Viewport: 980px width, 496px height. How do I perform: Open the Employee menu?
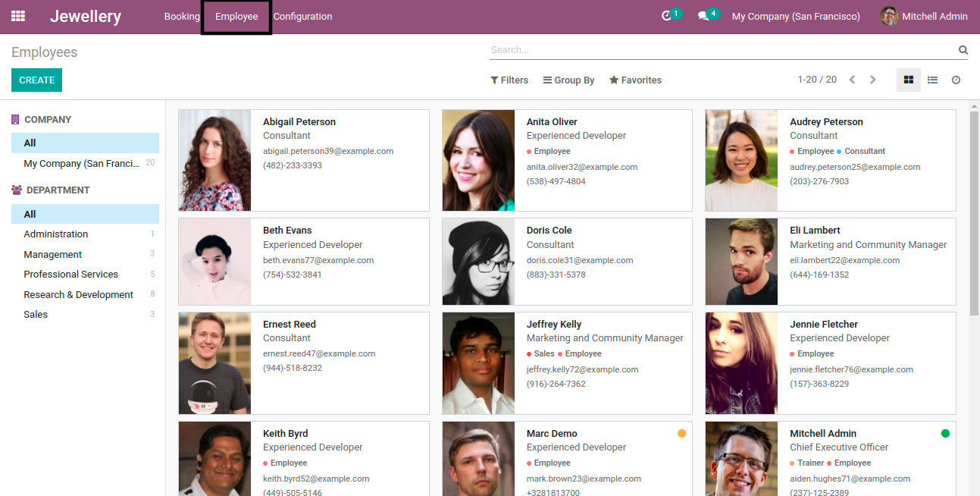click(236, 16)
